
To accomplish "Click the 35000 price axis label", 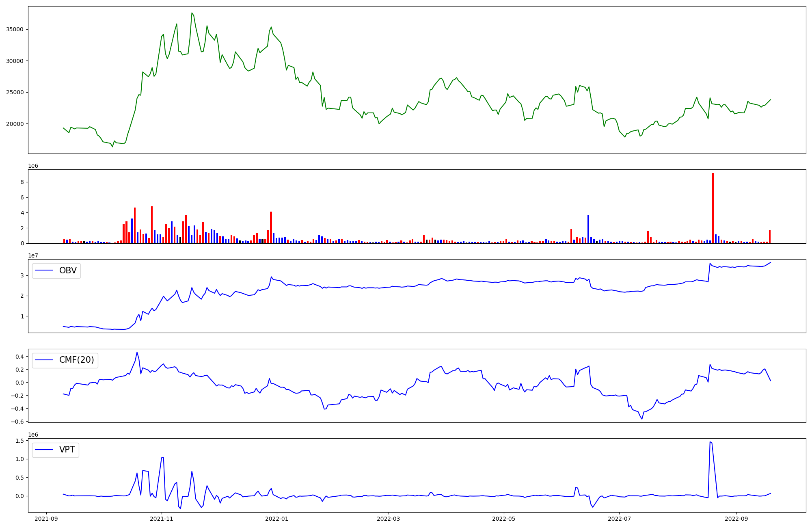I will 15,30.
